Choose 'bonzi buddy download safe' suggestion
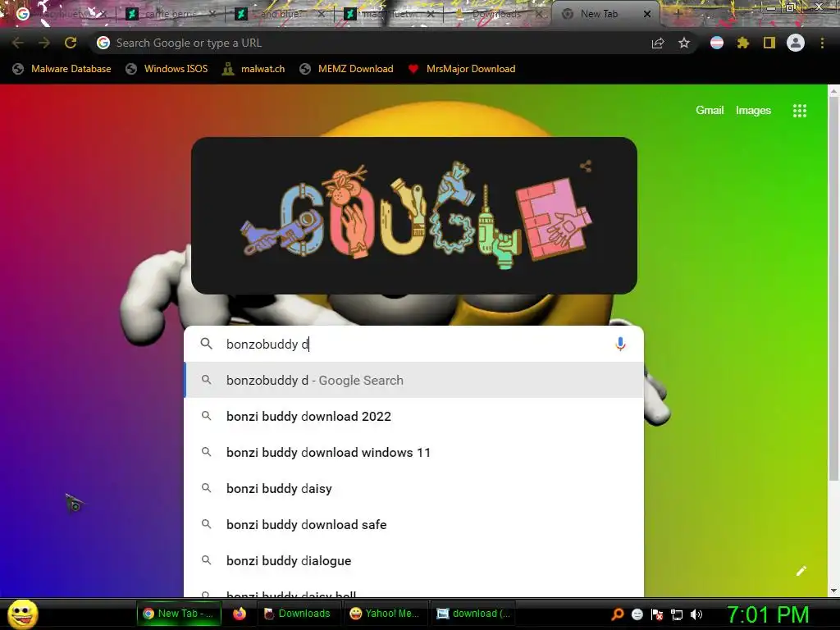840x630 pixels. coord(413,524)
